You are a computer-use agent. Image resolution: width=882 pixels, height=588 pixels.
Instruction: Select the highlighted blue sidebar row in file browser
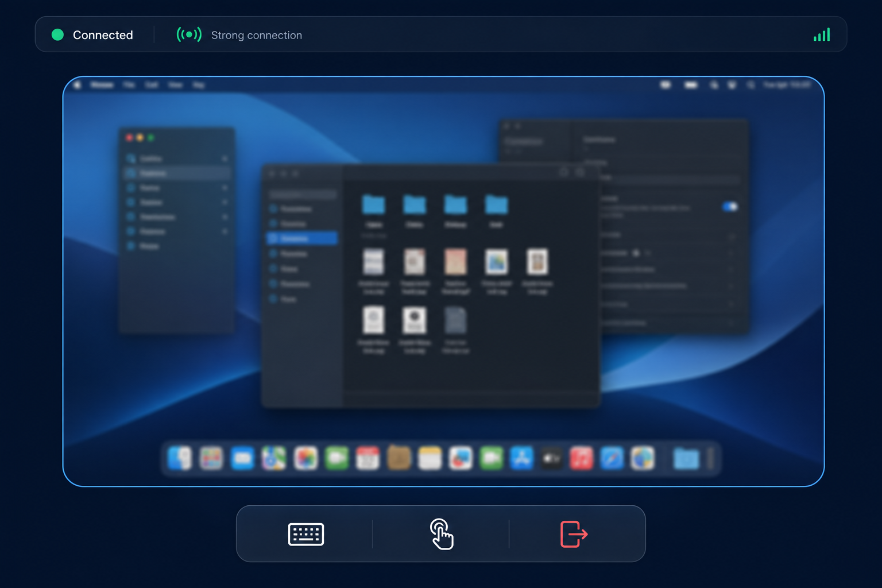(x=302, y=238)
